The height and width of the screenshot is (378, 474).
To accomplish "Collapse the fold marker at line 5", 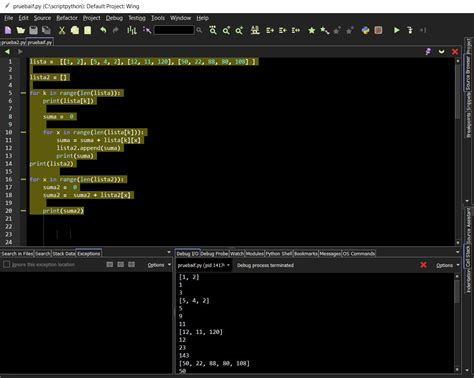I will (23, 93).
